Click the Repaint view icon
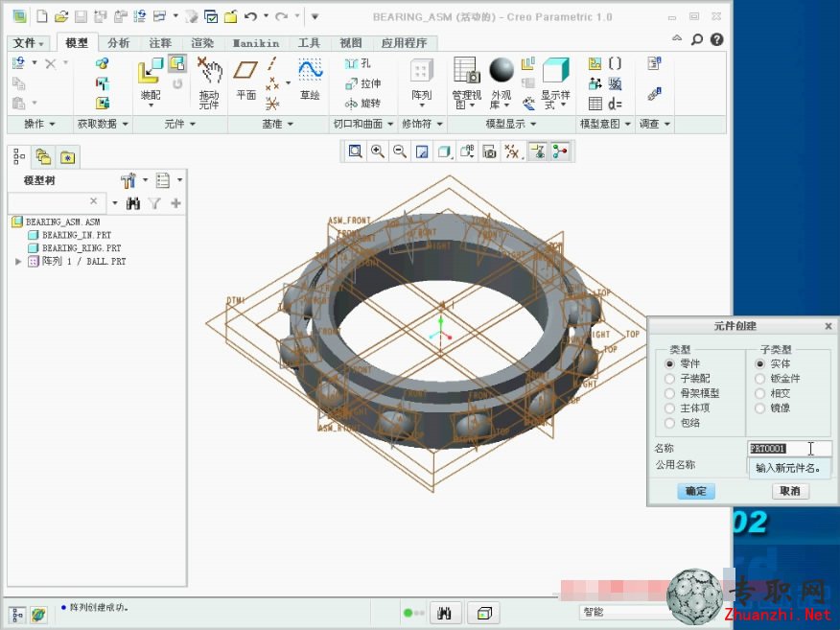Viewport: 840px width, 630px height. (422, 152)
